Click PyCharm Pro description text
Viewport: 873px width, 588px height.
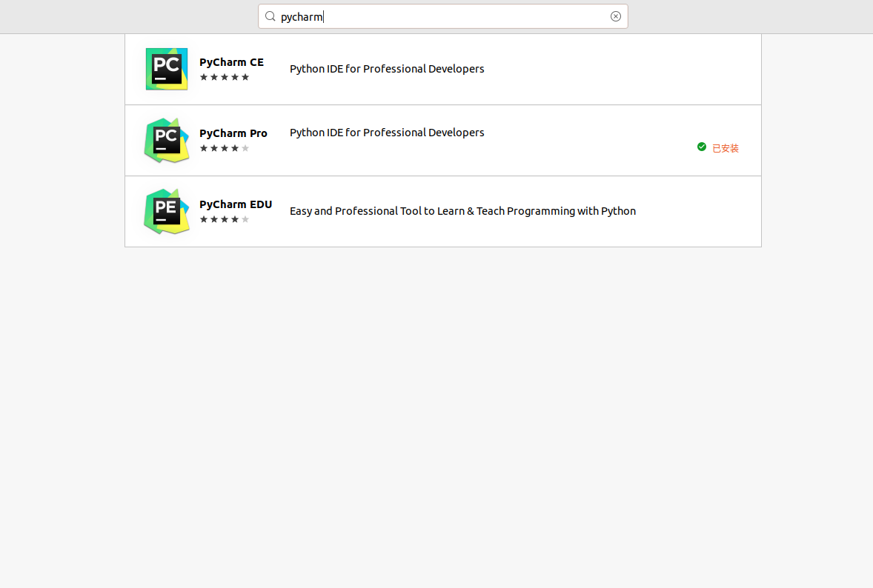coord(387,133)
